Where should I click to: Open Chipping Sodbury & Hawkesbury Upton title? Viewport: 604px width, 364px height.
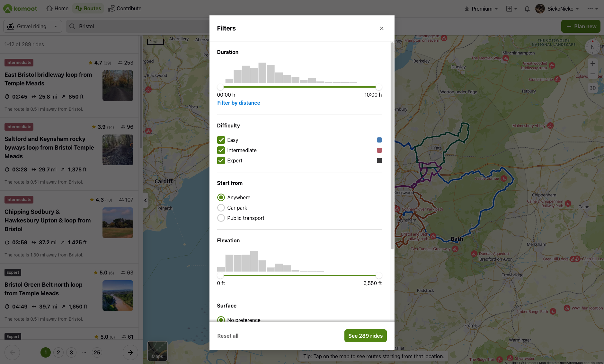tap(48, 221)
